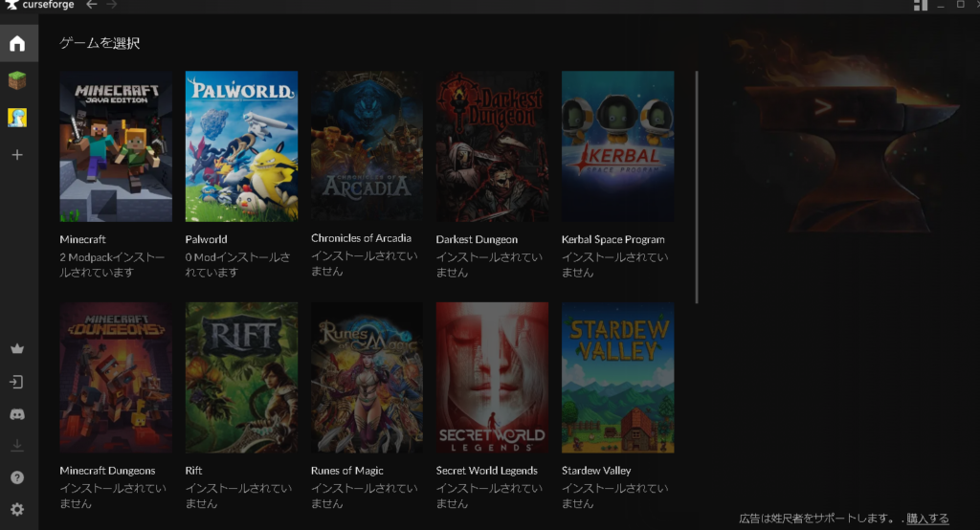
Task: Click the Secret World Legends title text
Action: coord(486,471)
